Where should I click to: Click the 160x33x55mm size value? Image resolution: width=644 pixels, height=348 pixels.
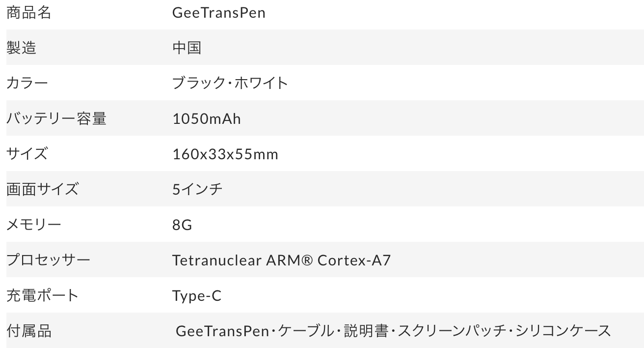coord(225,154)
